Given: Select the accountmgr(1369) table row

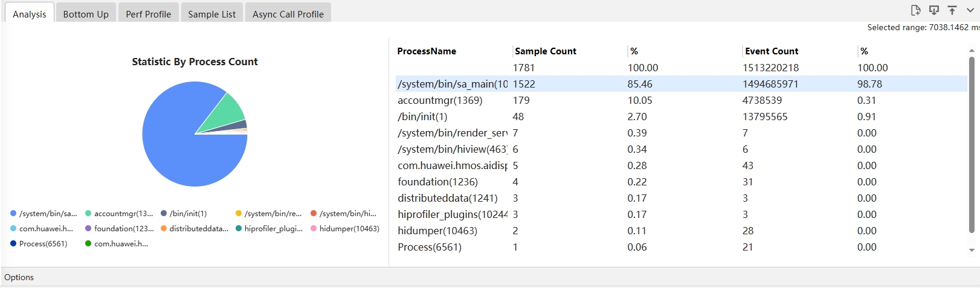Looking at the screenshot, I should (440, 100).
